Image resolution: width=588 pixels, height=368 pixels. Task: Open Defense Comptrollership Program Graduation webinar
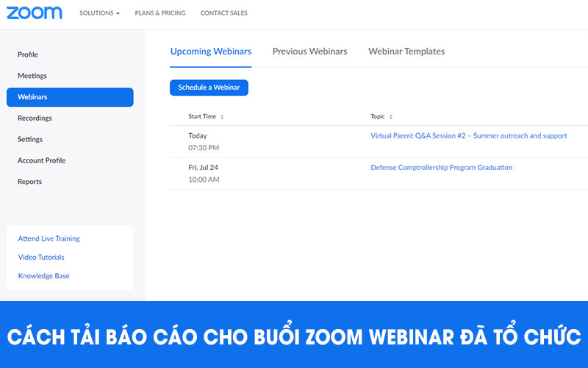[442, 168]
